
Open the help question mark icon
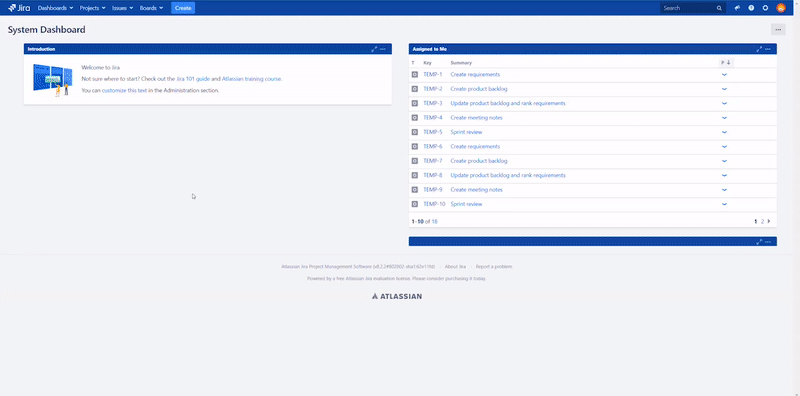coord(751,8)
